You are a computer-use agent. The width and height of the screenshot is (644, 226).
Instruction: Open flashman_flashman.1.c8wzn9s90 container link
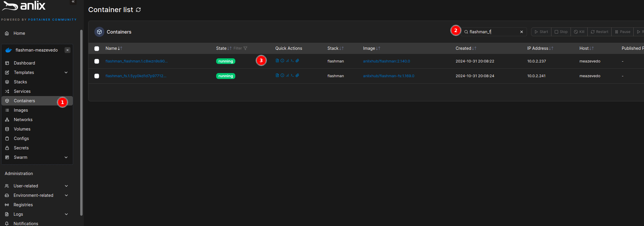[x=137, y=61]
